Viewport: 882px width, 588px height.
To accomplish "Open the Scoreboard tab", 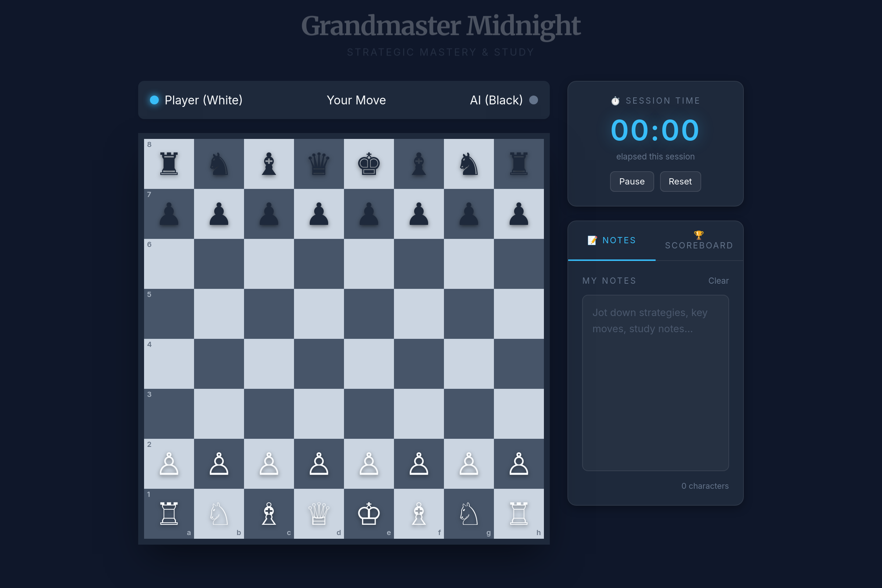I will click(x=699, y=241).
